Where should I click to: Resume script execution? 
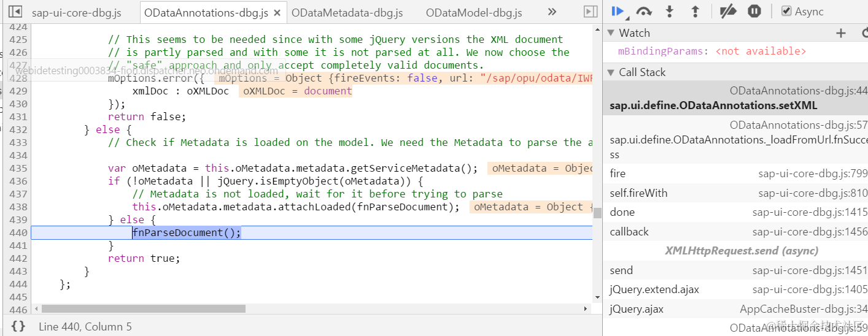(618, 11)
